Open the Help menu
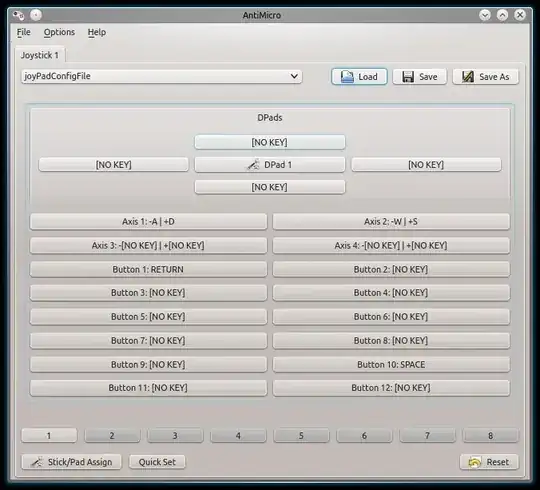Image resolution: width=540 pixels, height=490 pixels. pyautogui.click(x=96, y=32)
